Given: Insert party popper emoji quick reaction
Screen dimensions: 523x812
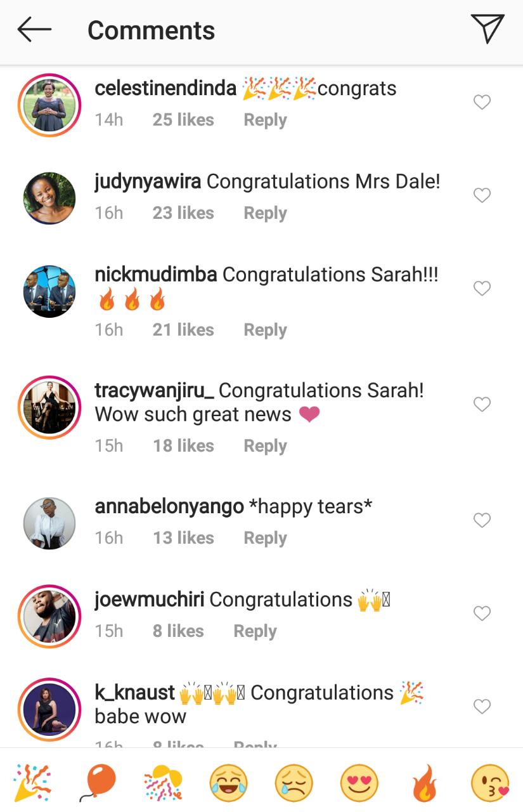Looking at the screenshot, I should 32,782.
